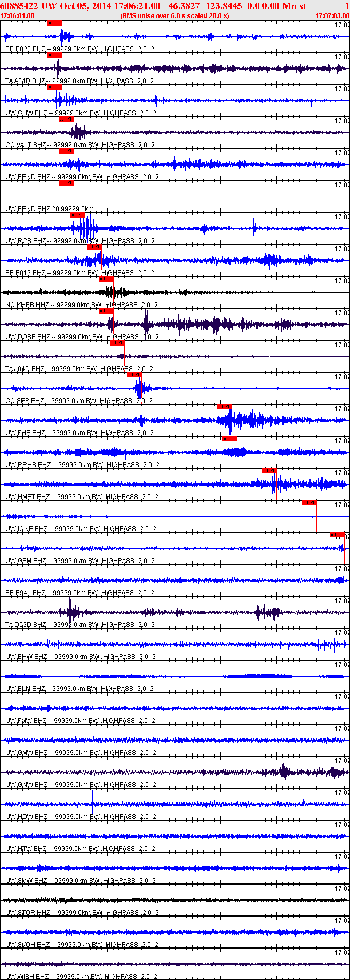Select the red pick flag above UW RCS waveform
Screen dimensions: 350x980
coord(78,215)
